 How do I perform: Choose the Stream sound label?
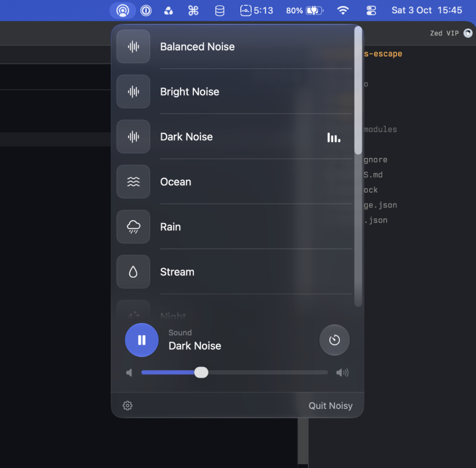coord(177,272)
